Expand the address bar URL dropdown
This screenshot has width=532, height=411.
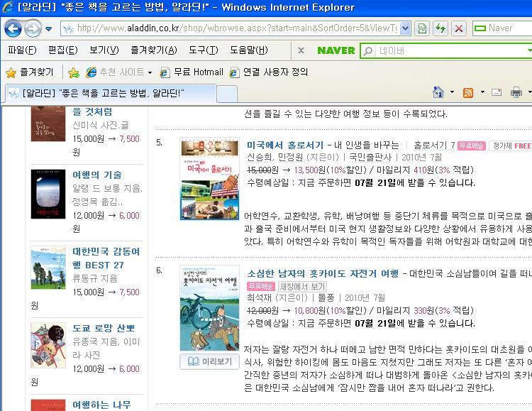(x=405, y=28)
